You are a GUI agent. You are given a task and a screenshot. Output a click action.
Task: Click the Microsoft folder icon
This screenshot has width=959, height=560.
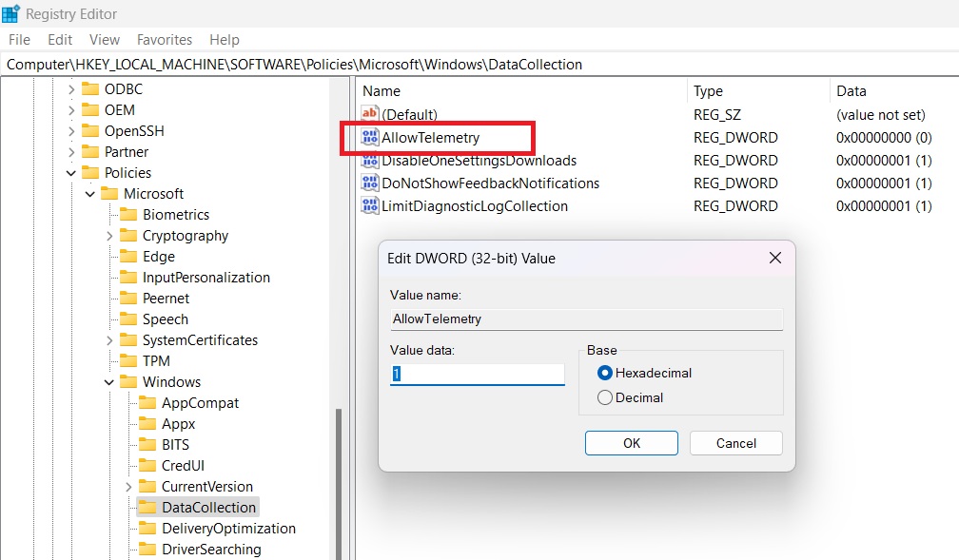(109, 193)
